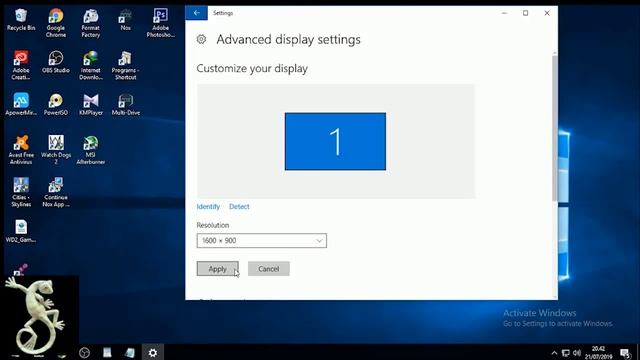Viewport: 640px width, 360px height.
Task: Click the Detect link
Action: 239,207
